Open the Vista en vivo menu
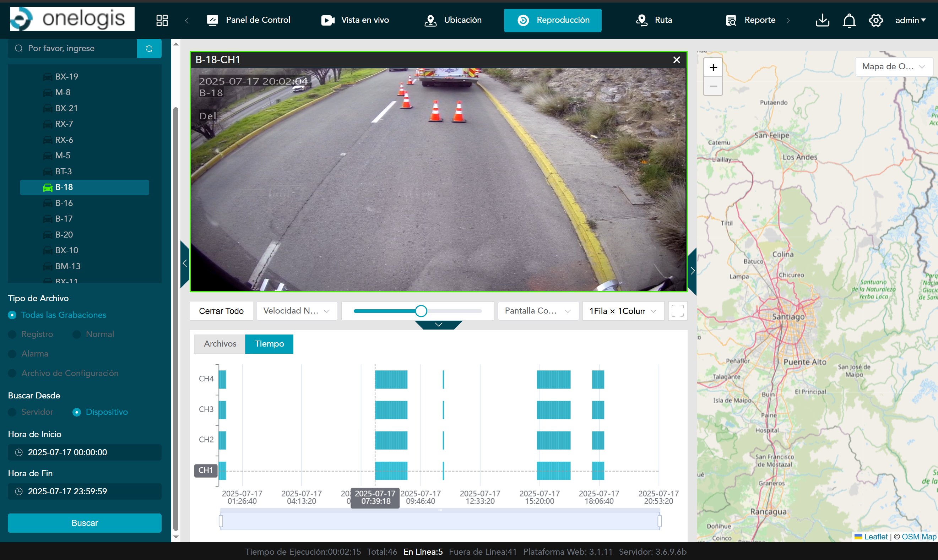 355,20
